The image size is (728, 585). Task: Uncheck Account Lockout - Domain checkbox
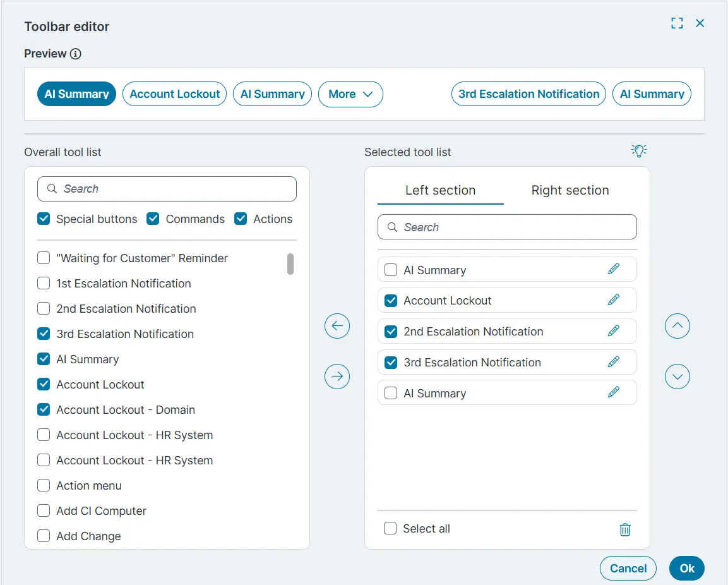tap(44, 409)
